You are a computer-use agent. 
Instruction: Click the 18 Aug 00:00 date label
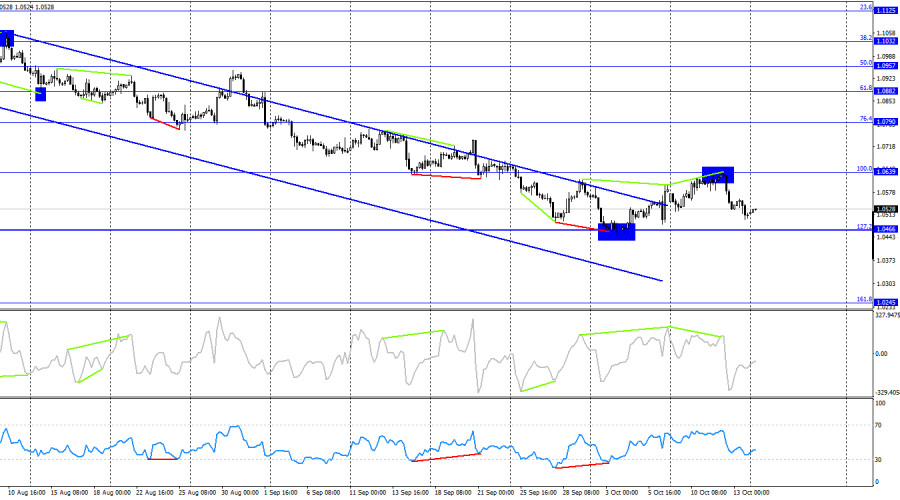112,493
